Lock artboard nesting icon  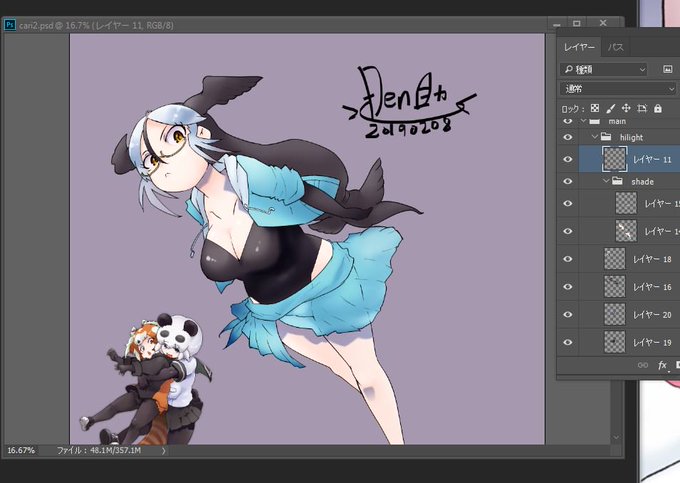click(642, 108)
